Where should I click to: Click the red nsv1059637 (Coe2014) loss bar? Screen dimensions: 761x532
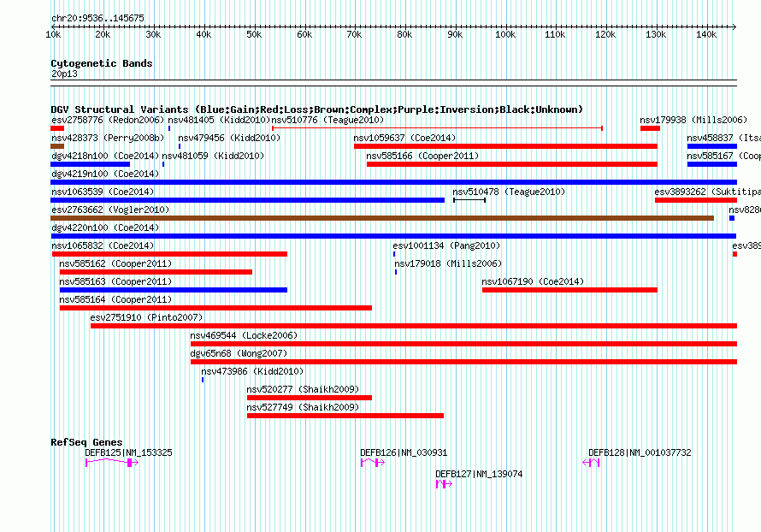point(505,146)
